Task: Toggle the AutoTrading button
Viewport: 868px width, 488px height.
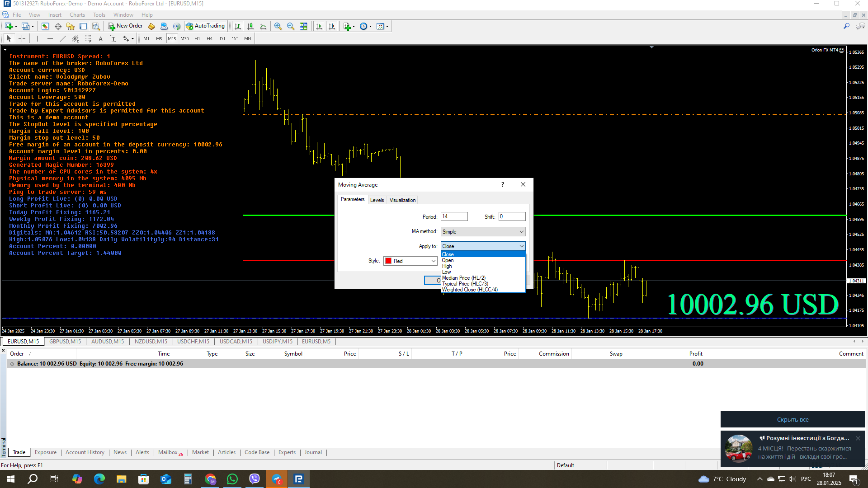Action: pos(205,26)
